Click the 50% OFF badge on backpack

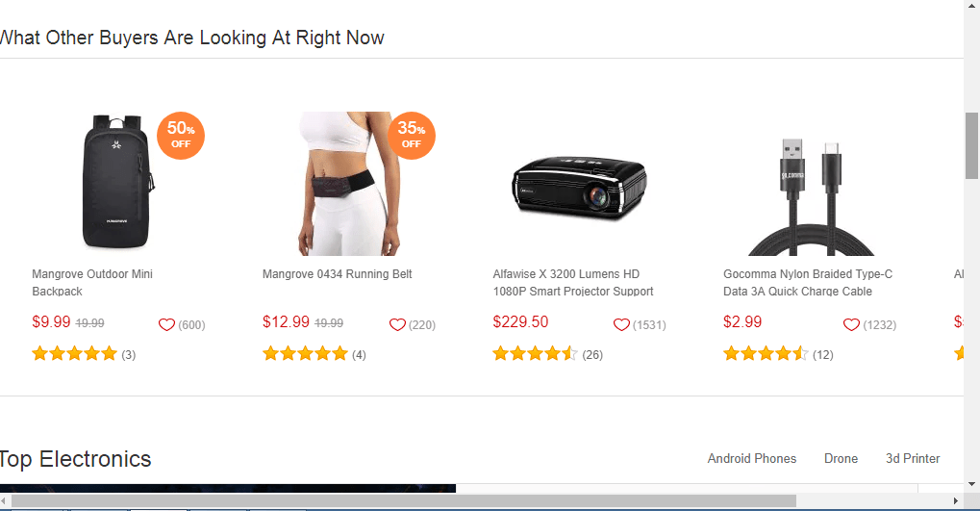pos(181,136)
